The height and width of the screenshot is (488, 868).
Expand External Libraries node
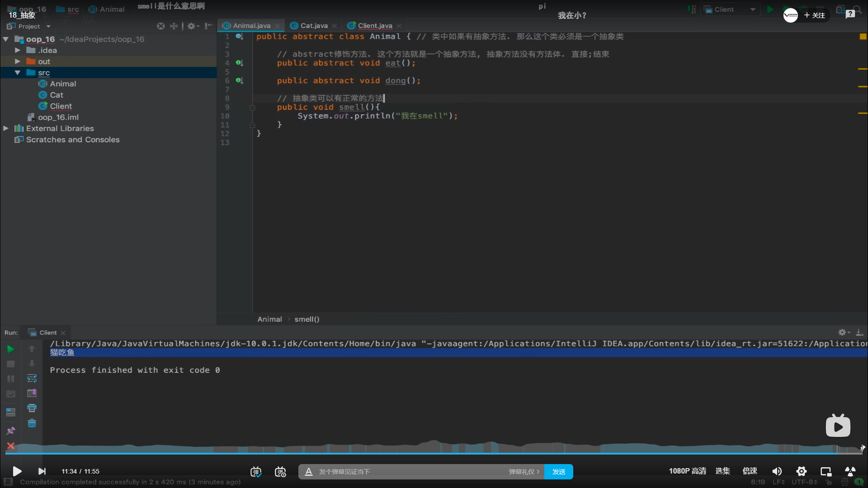click(x=6, y=128)
